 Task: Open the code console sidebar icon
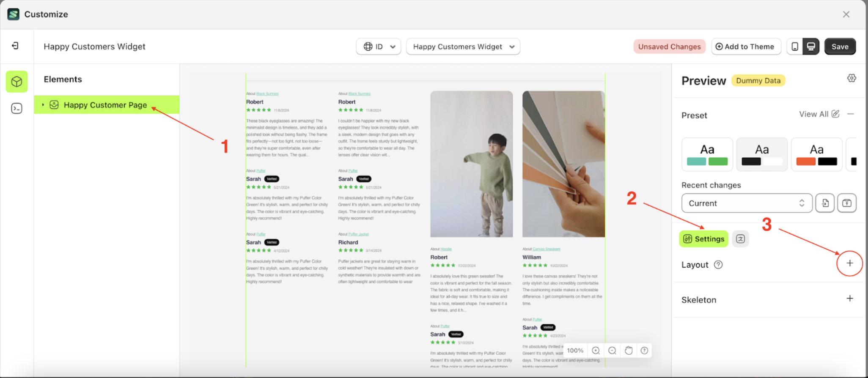pyautogui.click(x=16, y=109)
